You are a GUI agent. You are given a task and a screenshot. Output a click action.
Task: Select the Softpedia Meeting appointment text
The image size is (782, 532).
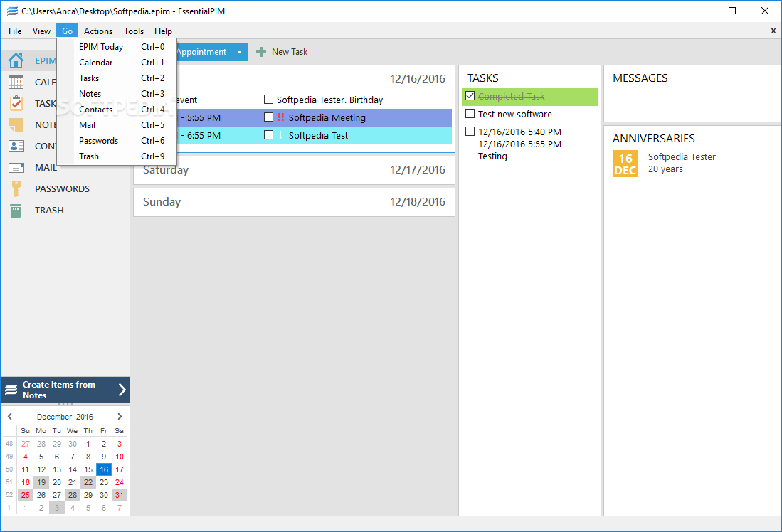tap(327, 117)
